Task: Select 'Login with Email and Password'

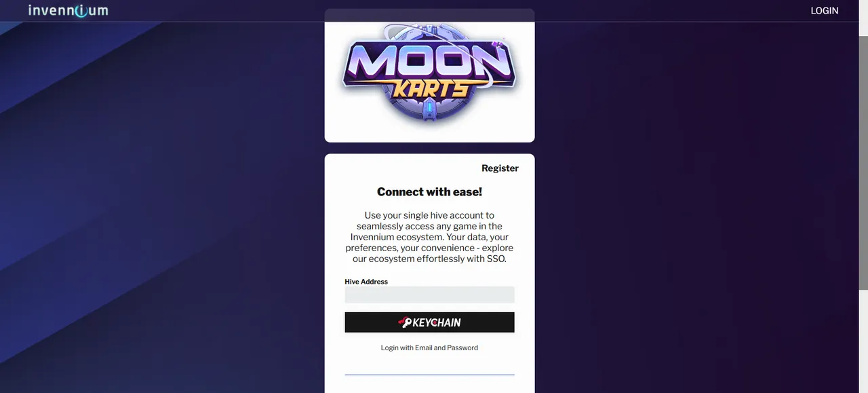Action: point(429,348)
